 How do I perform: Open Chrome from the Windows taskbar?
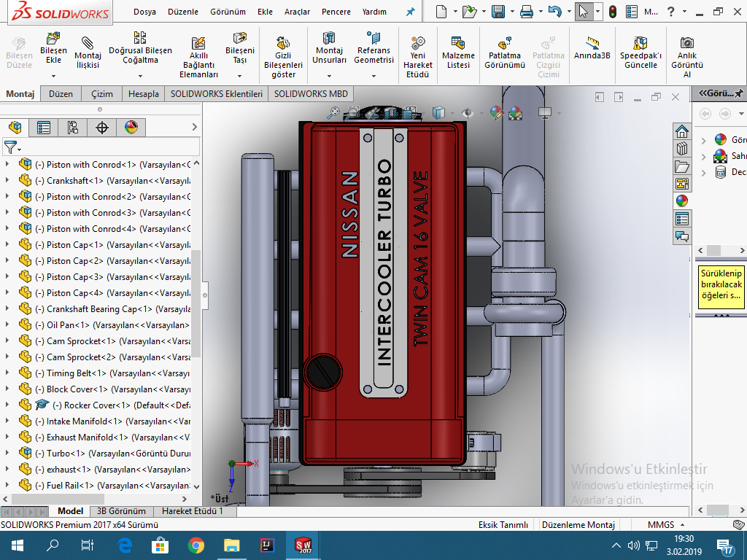pos(196,545)
